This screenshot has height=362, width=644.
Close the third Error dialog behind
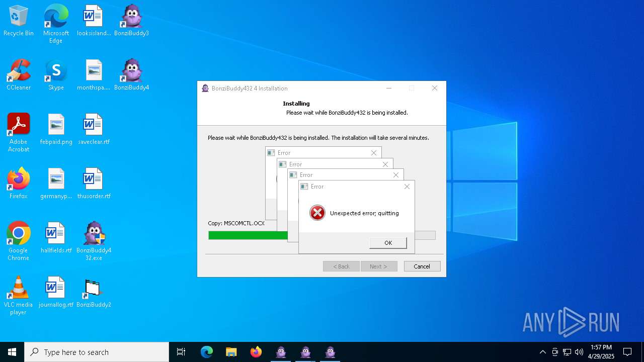[x=385, y=164]
